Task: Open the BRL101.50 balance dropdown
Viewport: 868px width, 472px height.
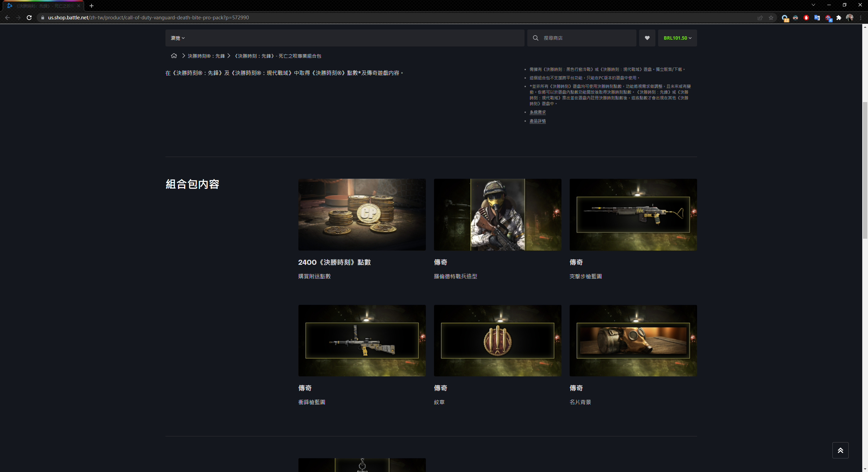Action: [x=677, y=38]
